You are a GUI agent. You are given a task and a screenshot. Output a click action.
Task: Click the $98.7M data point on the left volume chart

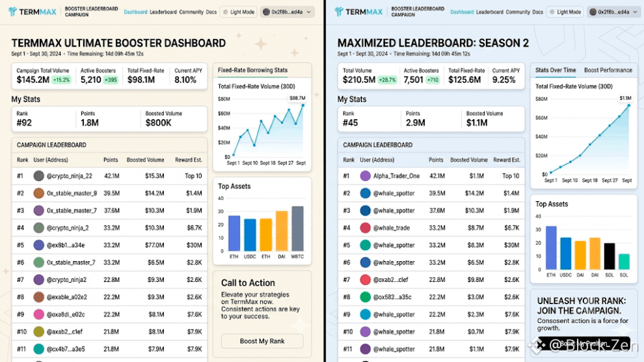303,105
